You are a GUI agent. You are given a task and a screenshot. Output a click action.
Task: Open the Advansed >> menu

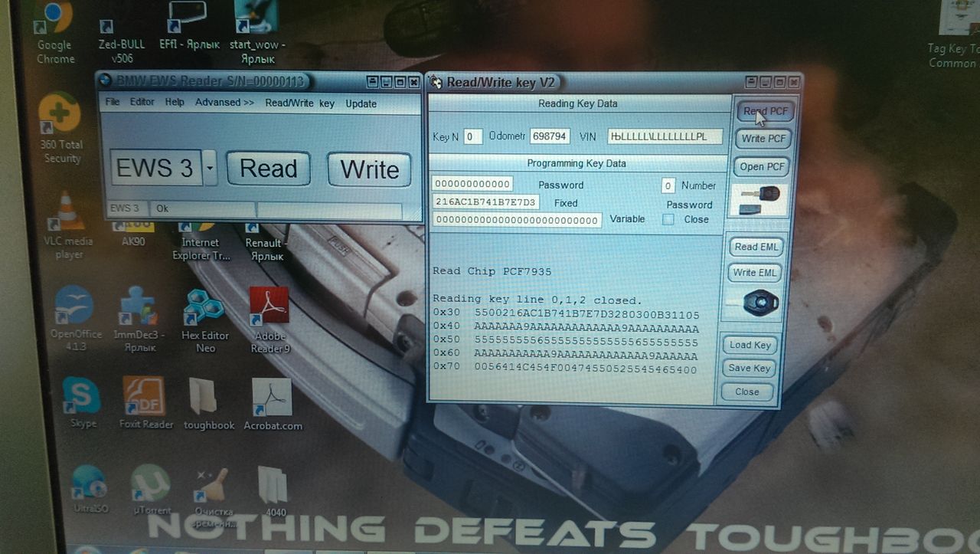(x=224, y=102)
